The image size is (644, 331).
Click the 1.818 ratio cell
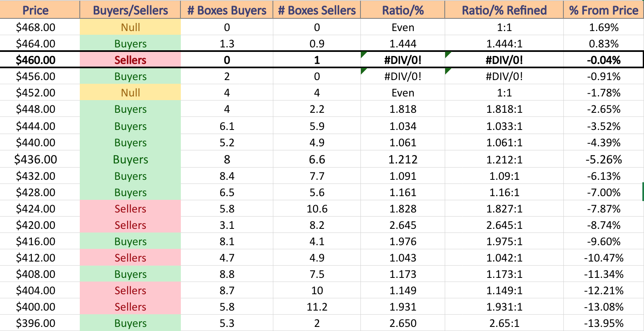[403, 109]
